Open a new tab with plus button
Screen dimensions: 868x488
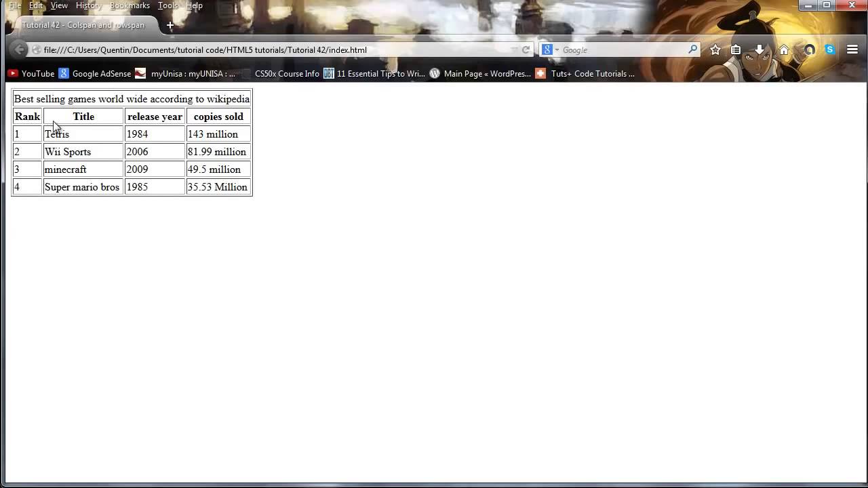[170, 25]
